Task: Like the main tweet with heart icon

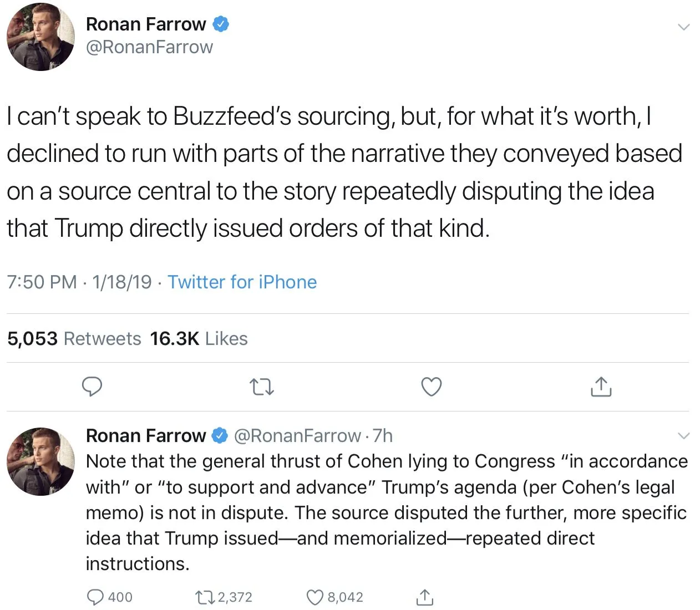Action: (x=432, y=387)
